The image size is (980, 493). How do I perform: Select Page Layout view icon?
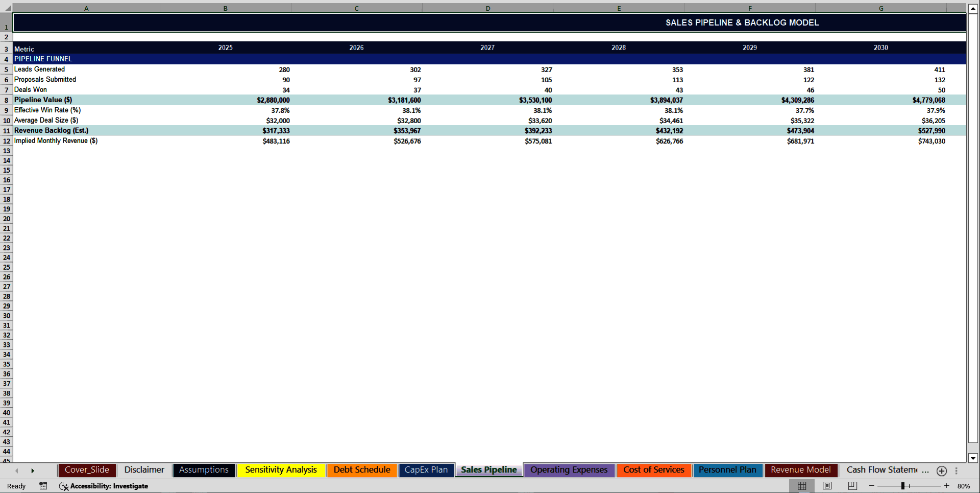[826, 486]
